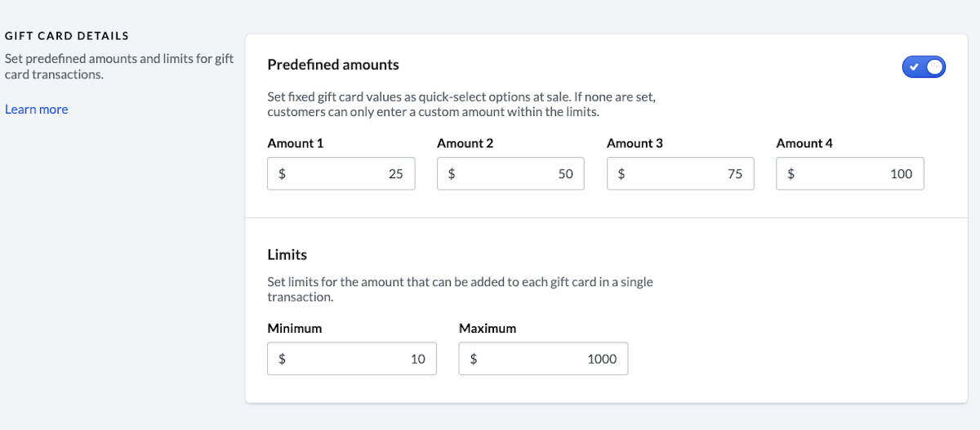The height and width of the screenshot is (430, 980).
Task: Focus the Maximum limit input field
Action: click(543, 358)
